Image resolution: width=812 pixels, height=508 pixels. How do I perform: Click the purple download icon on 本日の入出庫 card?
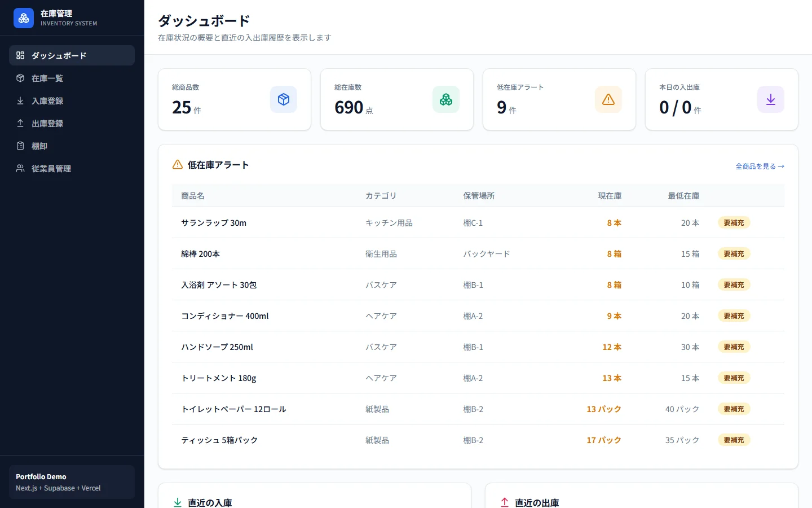(x=771, y=99)
